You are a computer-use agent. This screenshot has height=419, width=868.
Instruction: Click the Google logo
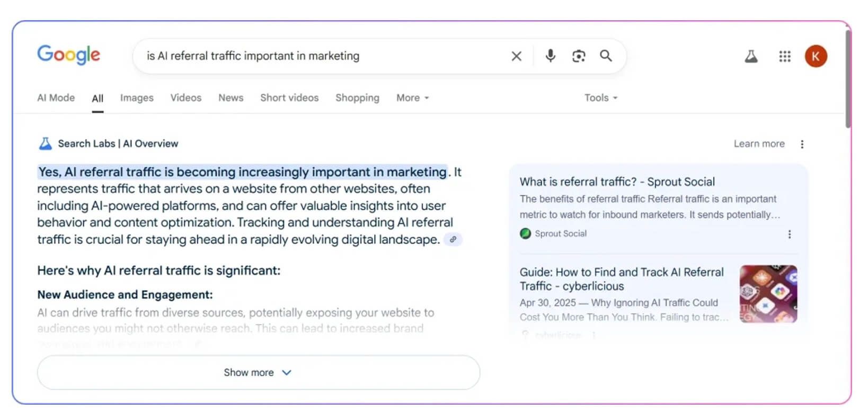(68, 55)
